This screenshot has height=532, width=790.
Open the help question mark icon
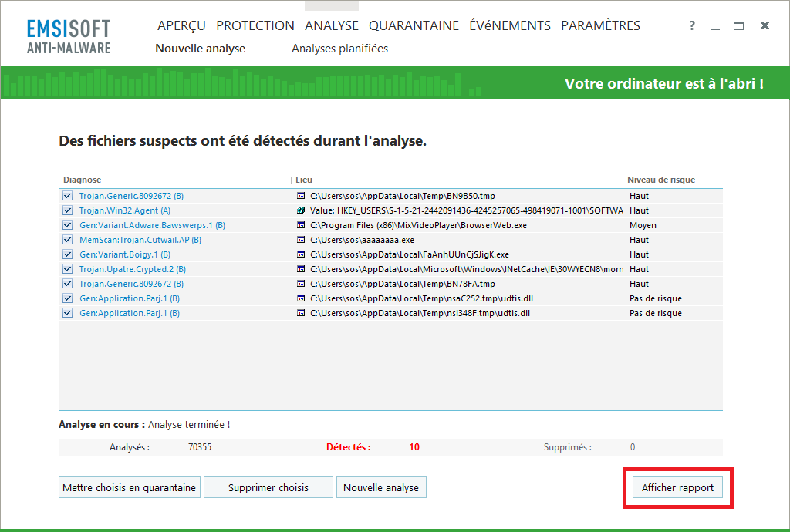692,26
